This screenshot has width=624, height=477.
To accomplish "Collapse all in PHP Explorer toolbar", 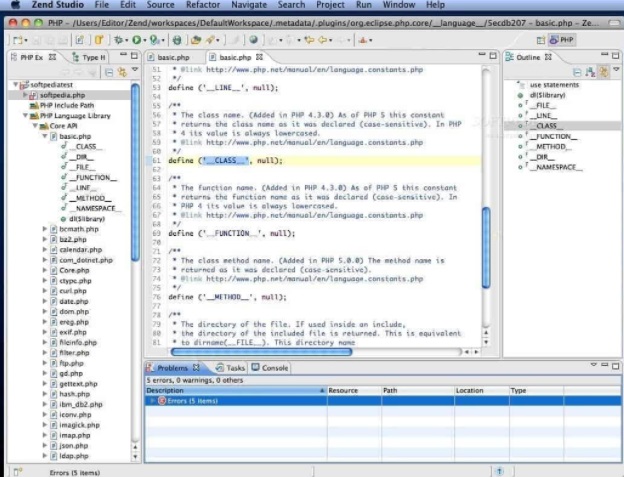I will click(109, 72).
